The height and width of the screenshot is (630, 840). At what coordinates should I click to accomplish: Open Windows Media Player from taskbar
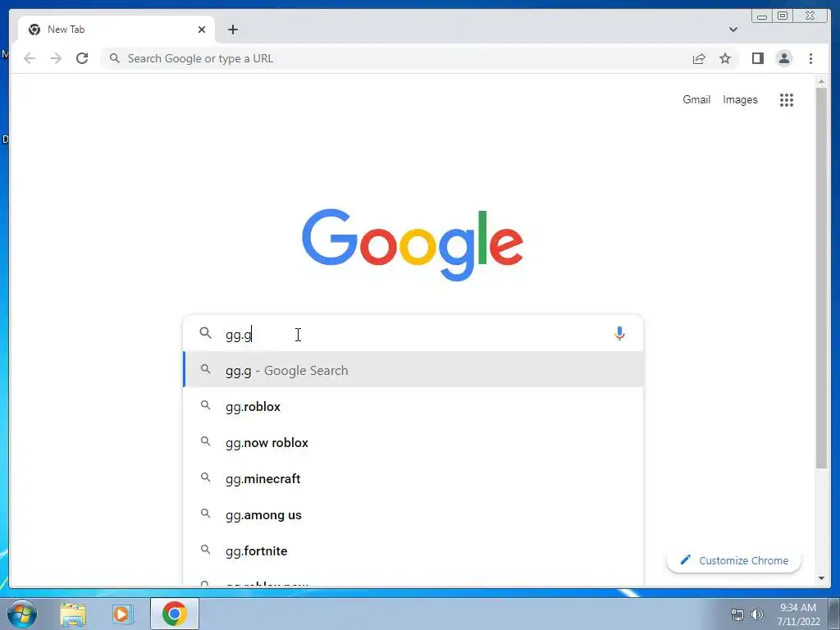[x=122, y=614]
